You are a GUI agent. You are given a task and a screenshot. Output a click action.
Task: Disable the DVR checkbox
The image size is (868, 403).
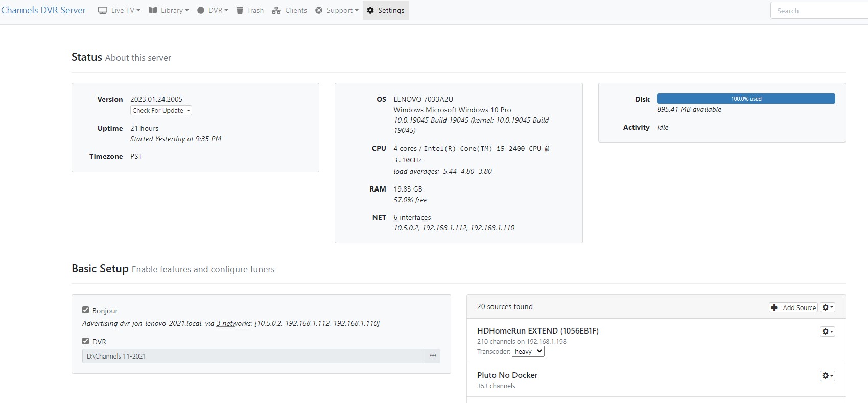pos(86,341)
